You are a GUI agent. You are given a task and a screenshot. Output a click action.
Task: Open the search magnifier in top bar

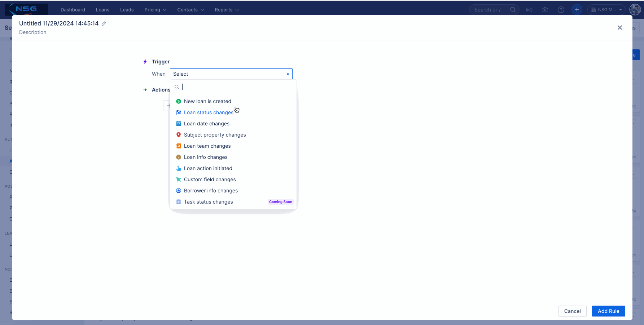click(513, 10)
